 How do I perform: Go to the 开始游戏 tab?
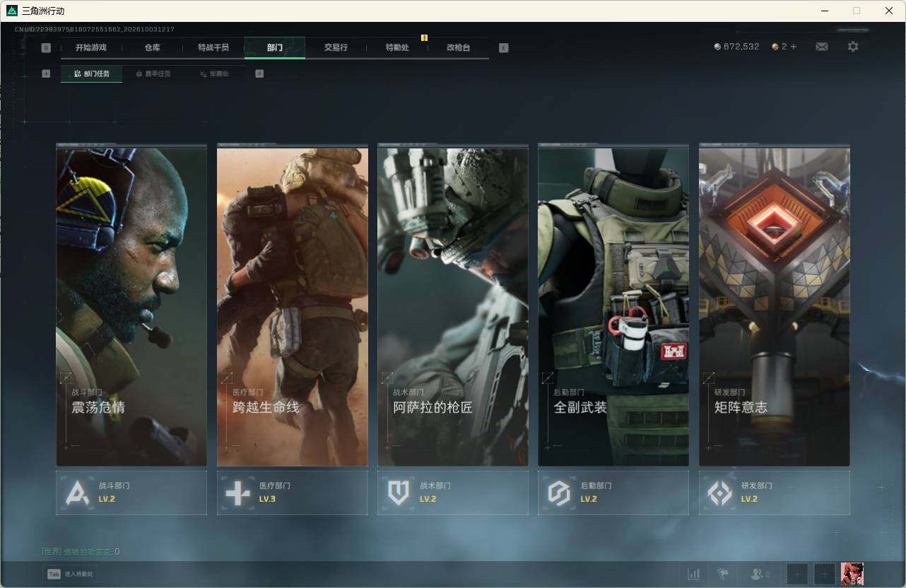click(x=91, y=47)
